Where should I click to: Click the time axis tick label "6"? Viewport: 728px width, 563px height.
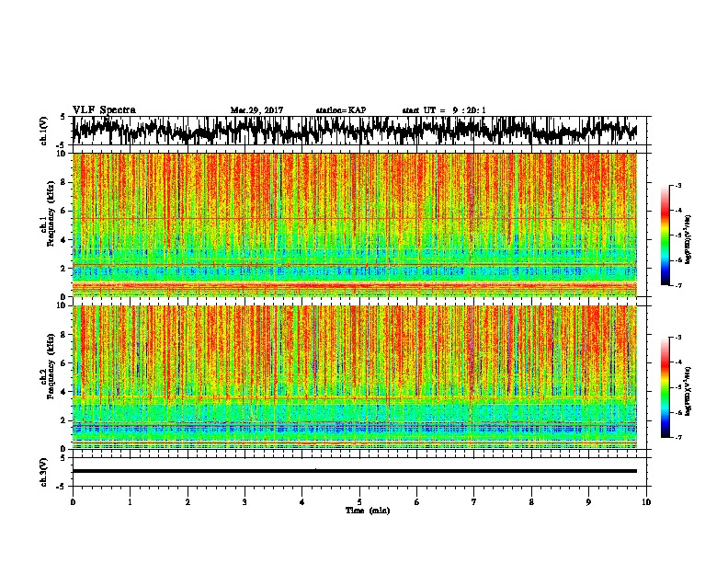(417, 502)
